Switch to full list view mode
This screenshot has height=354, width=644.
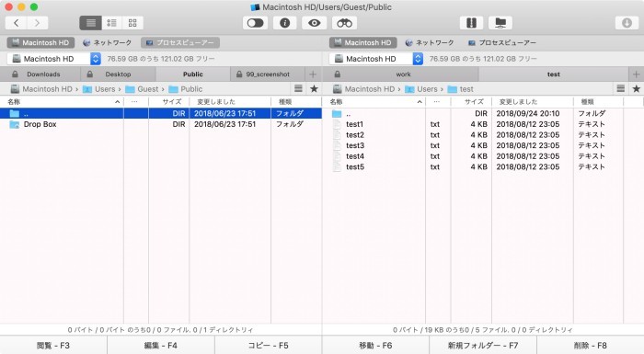pos(90,23)
